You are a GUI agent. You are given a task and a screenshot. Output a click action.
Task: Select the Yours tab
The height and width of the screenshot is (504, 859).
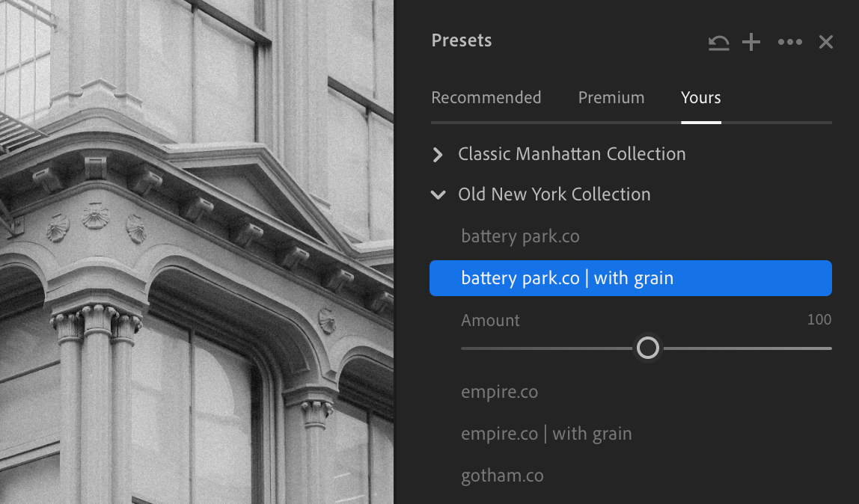[x=700, y=98]
